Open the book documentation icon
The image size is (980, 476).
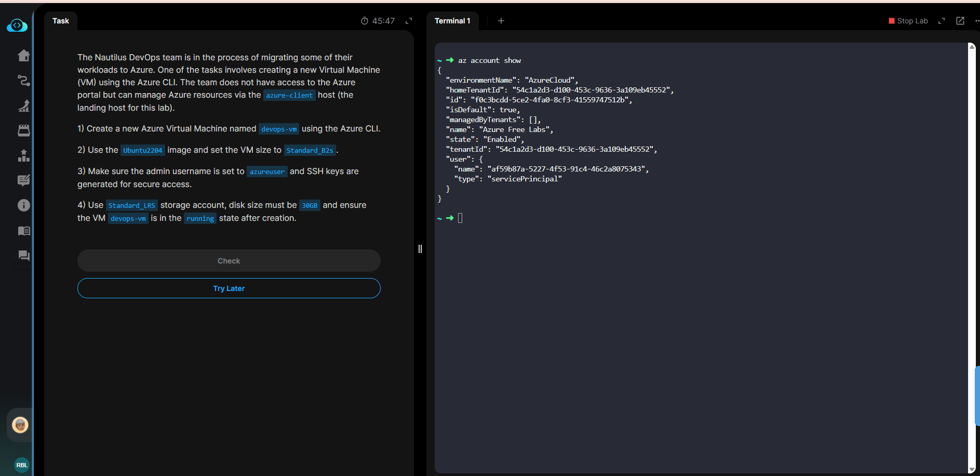23,231
